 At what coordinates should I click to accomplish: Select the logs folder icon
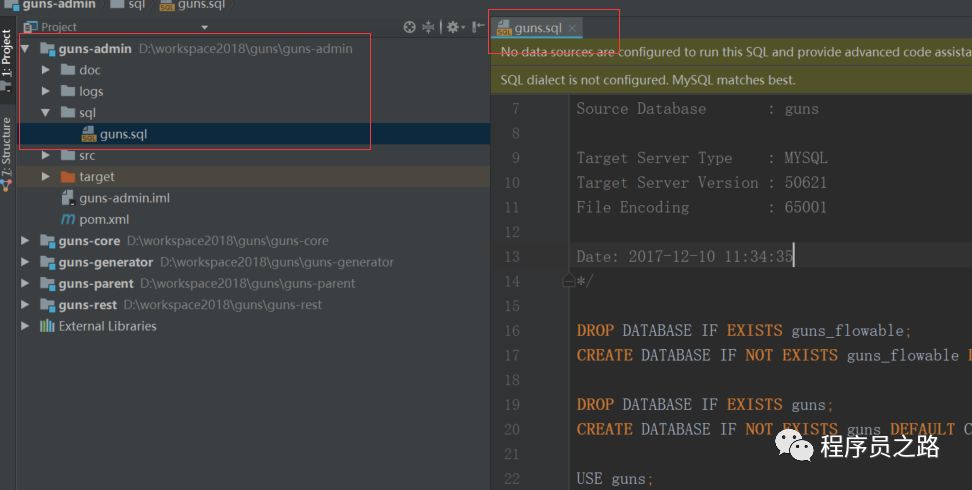[x=68, y=91]
